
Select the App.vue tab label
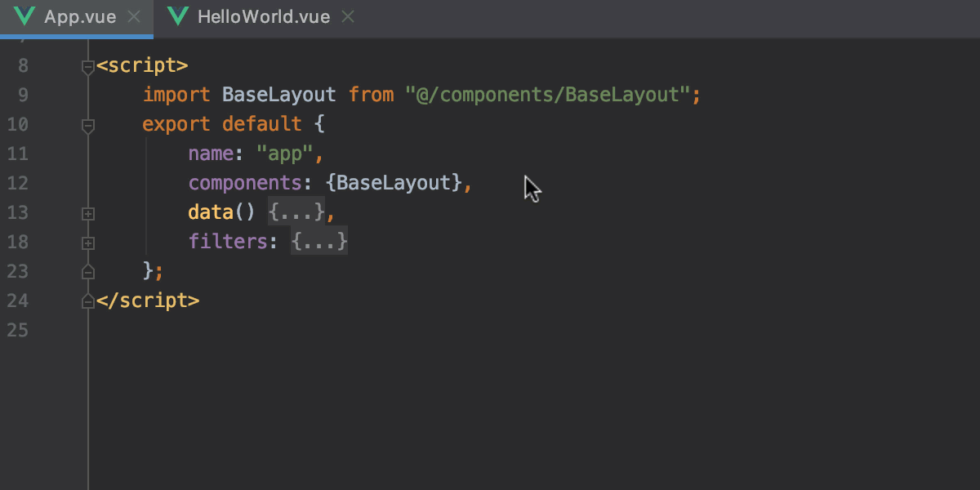pos(80,17)
